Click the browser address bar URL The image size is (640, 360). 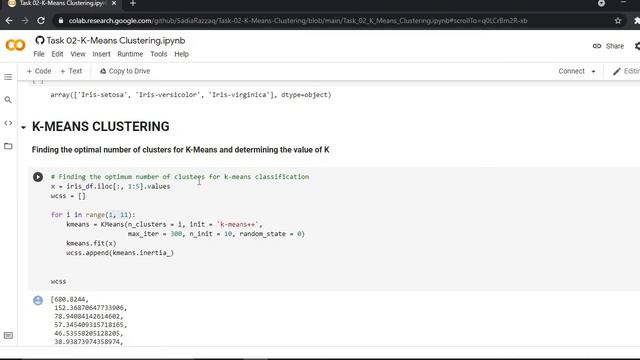298,20
